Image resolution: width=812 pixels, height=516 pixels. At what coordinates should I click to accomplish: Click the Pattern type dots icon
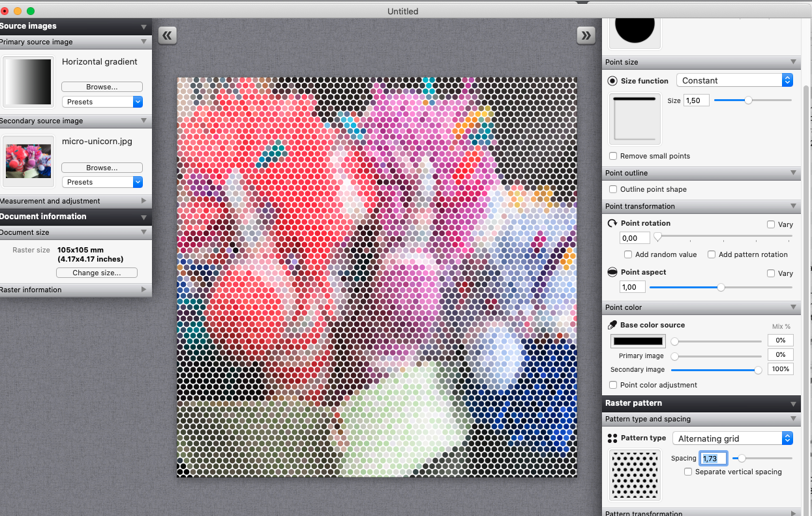click(x=612, y=438)
